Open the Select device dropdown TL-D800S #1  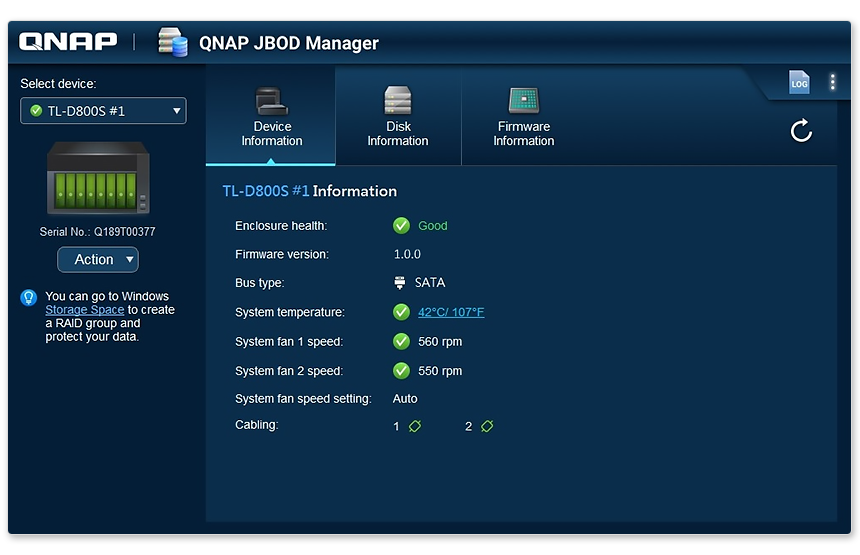(103, 111)
